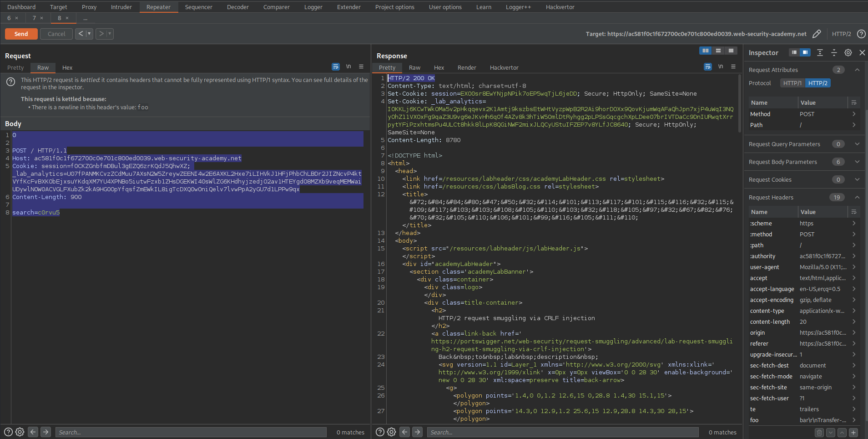The height and width of the screenshot is (439, 868).
Task: Show the response in Hex view
Action: point(439,67)
